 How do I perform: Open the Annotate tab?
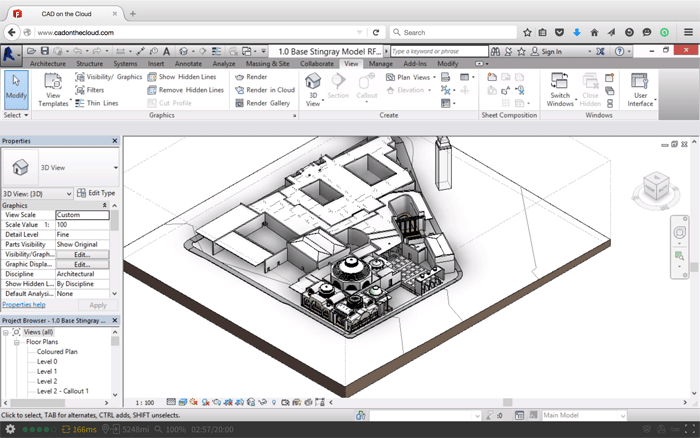(188, 64)
